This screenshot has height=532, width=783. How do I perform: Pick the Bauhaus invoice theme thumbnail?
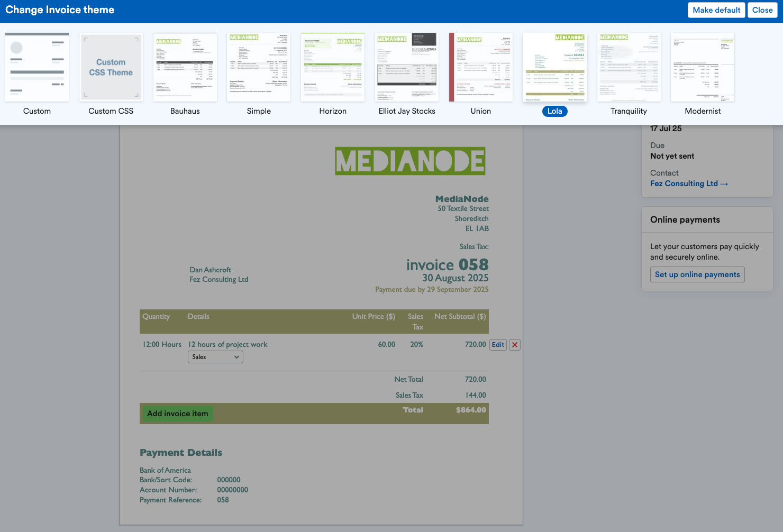tap(185, 67)
